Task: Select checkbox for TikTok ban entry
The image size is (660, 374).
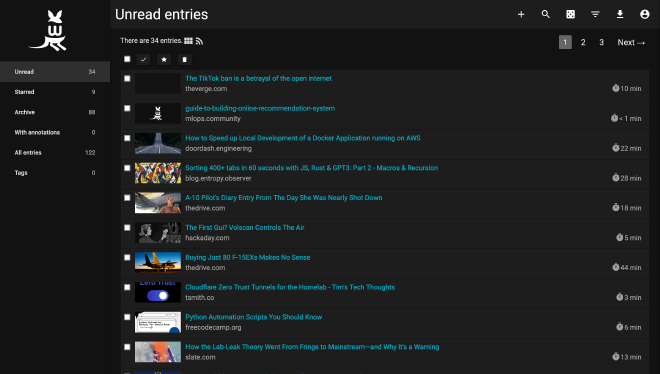Action: [x=127, y=78]
